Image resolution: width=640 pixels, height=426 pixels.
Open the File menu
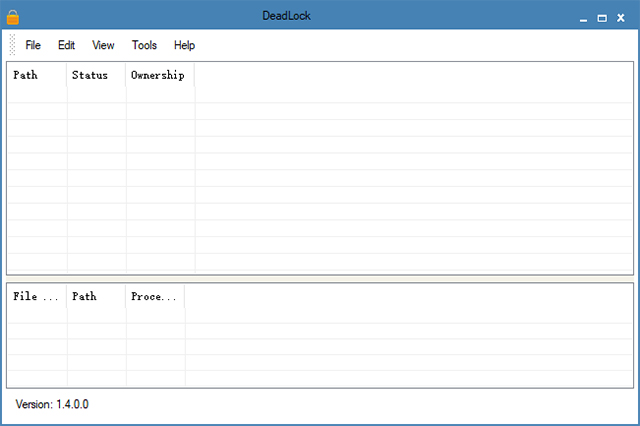pyautogui.click(x=33, y=45)
